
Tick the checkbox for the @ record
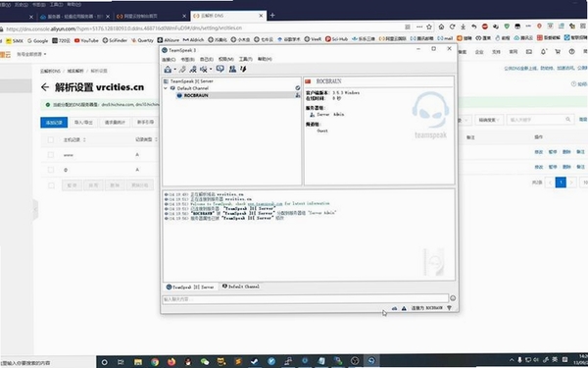pos(51,170)
